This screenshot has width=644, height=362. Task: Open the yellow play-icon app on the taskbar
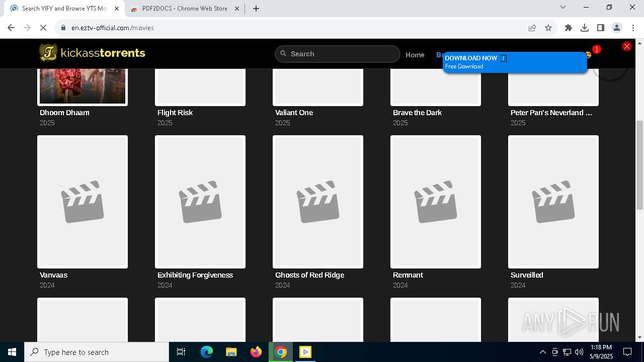click(305, 352)
